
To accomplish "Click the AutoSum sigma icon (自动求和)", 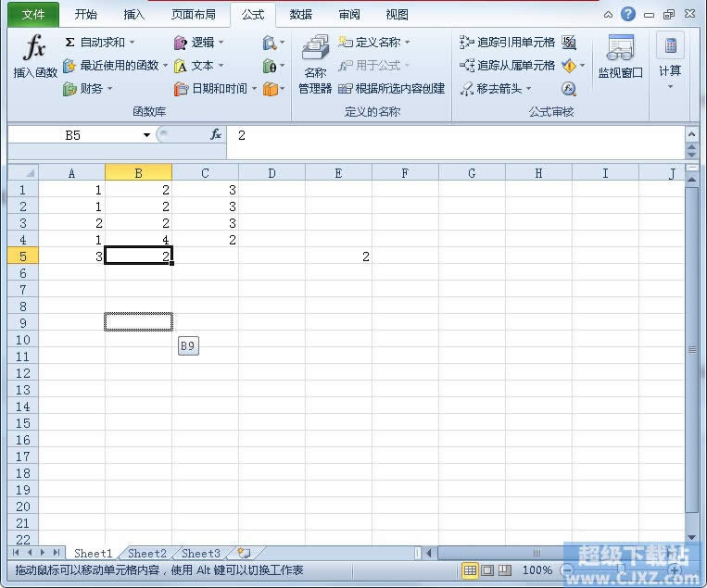I will coord(69,43).
